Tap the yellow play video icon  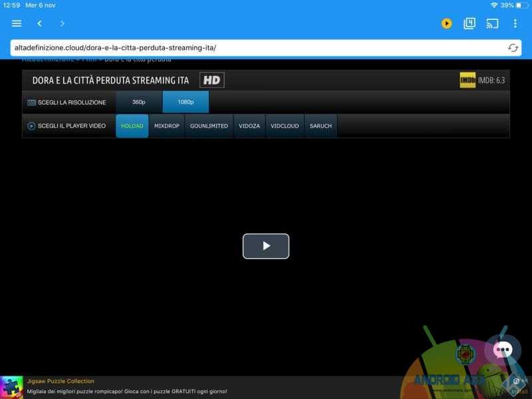click(x=446, y=23)
